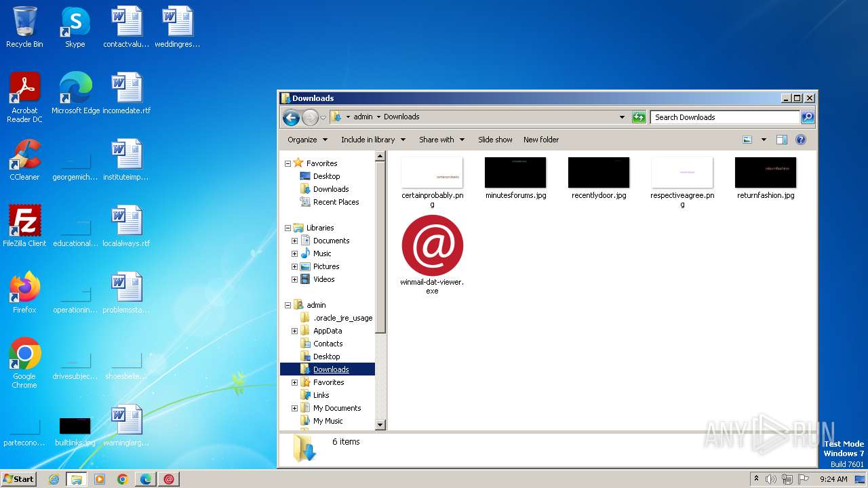Open Edge from the taskbar
Screen dimensions: 868x488
146,479
